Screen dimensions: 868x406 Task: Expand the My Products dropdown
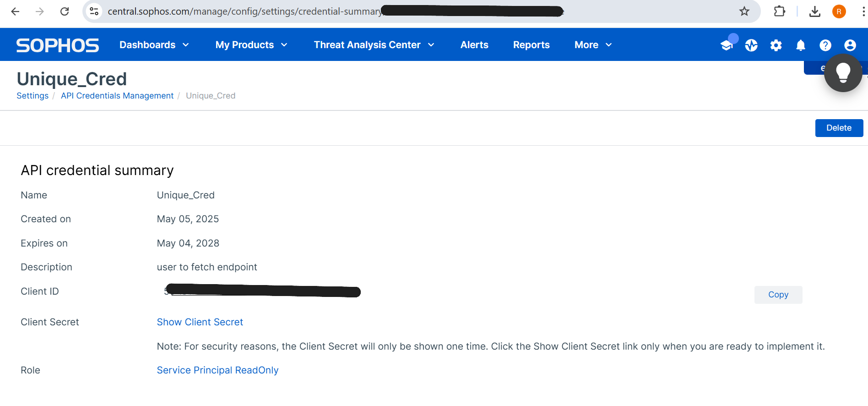tap(251, 45)
